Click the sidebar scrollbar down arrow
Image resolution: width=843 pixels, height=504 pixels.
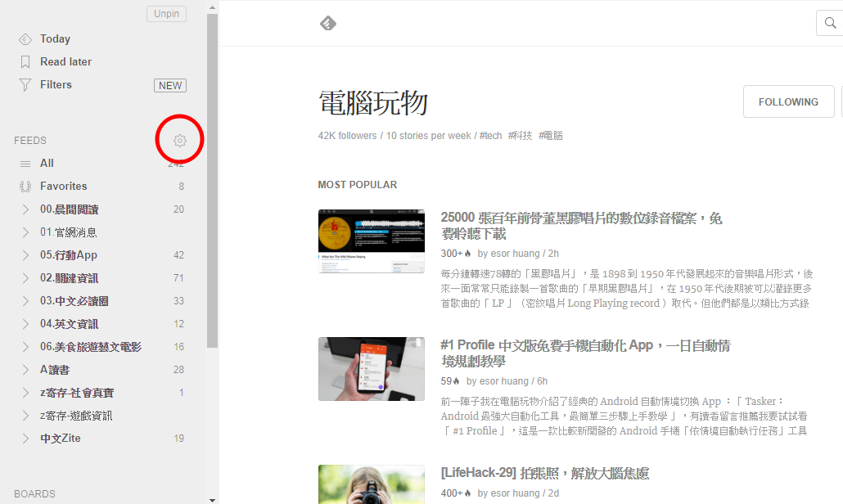coord(212,500)
